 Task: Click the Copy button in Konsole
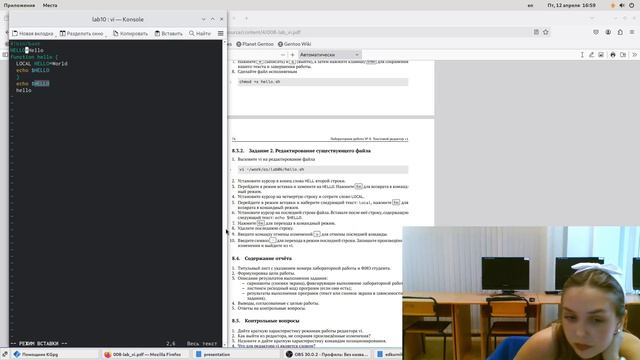tap(131, 33)
